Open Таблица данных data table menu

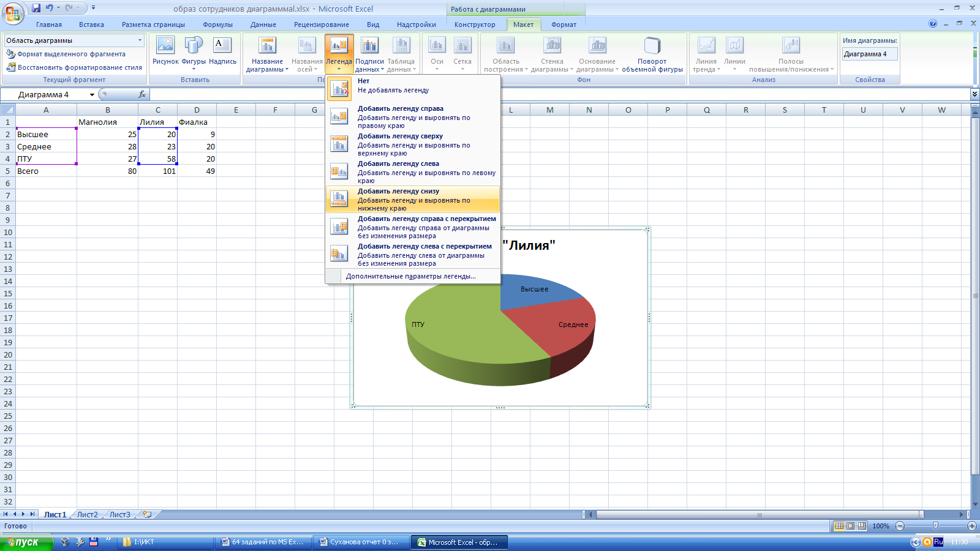coord(401,54)
